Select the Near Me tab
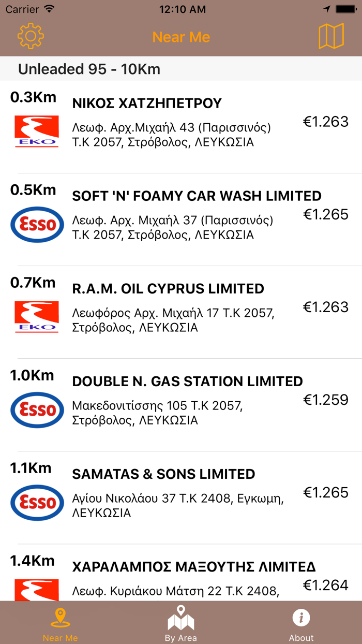Image resolution: width=362 pixels, height=644 pixels. click(61, 623)
